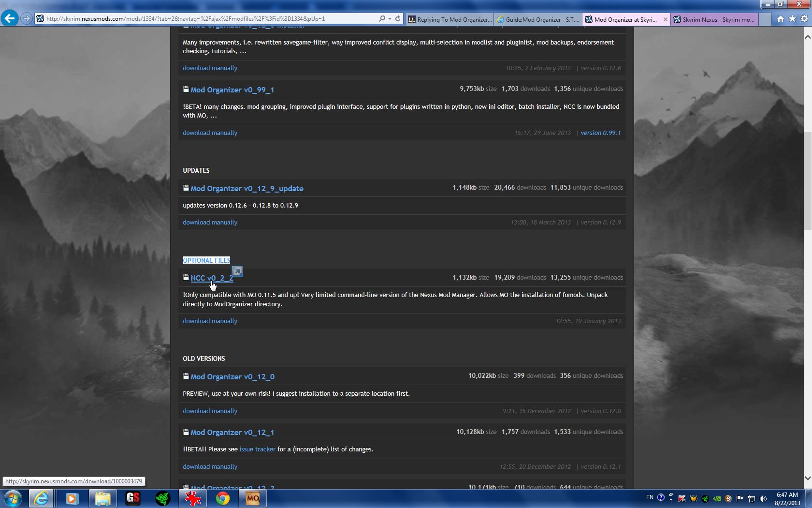Screen dimensions: 812x508
Task: Open the browser Home icon
Action: pos(780,19)
